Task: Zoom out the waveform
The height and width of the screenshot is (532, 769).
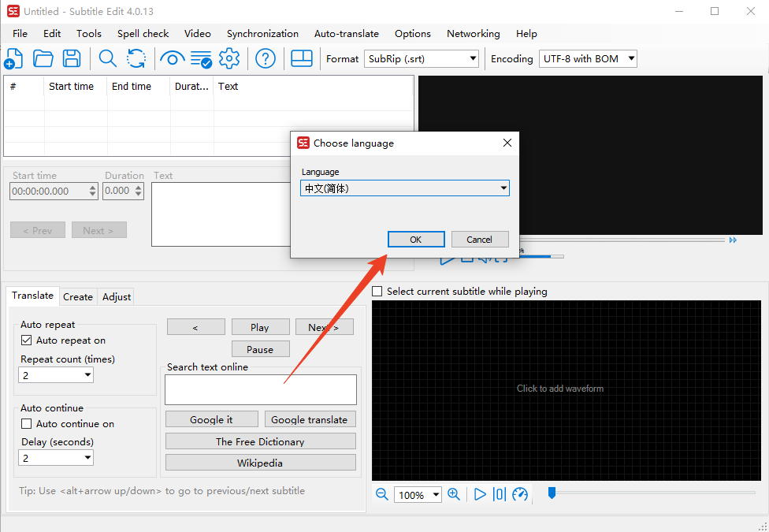Action: pos(381,494)
